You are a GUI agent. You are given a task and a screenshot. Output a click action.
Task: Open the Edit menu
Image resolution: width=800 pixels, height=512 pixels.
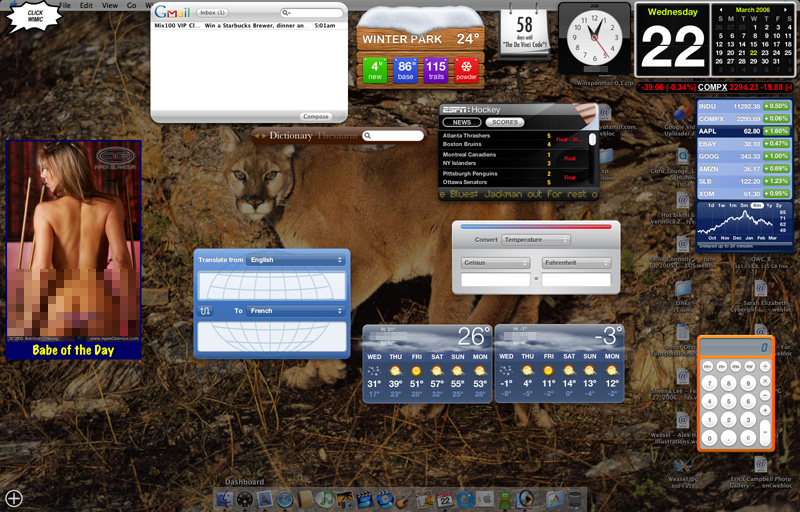click(86, 5)
